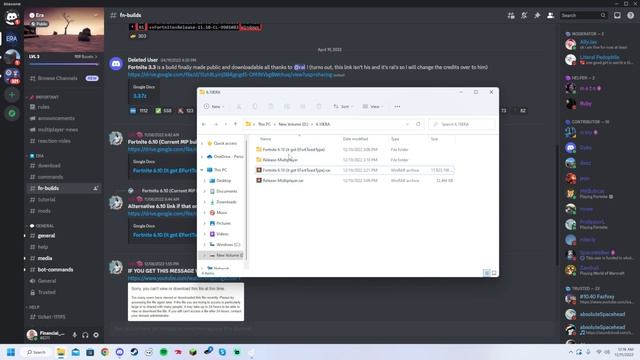The image size is (640, 360).
Task: Open the Era server name dropdown
Action: [x=64, y=15]
